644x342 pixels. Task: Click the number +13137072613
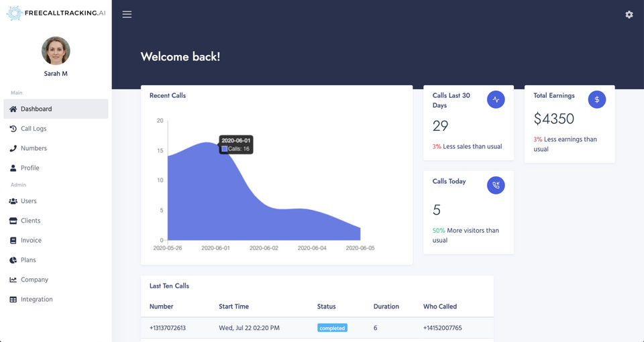(168, 328)
